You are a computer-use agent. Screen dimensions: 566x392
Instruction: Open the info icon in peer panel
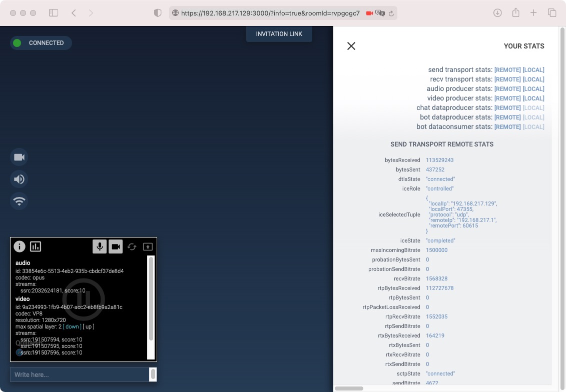[x=20, y=246]
